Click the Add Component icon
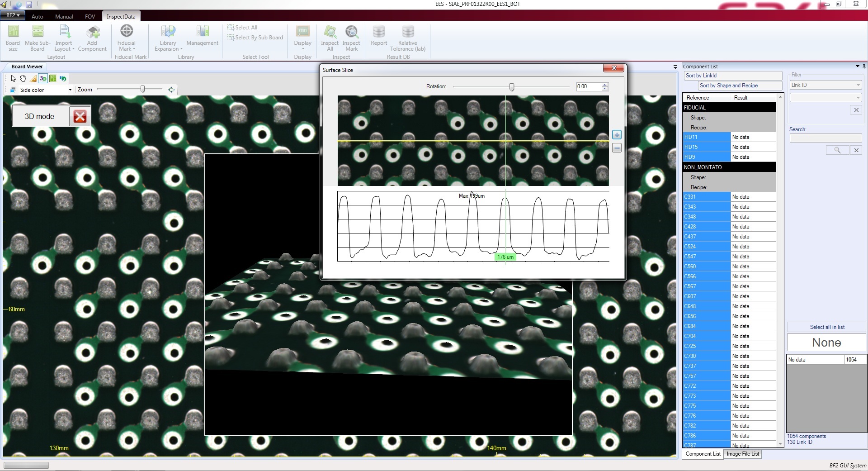868x471 pixels. click(x=92, y=38)
